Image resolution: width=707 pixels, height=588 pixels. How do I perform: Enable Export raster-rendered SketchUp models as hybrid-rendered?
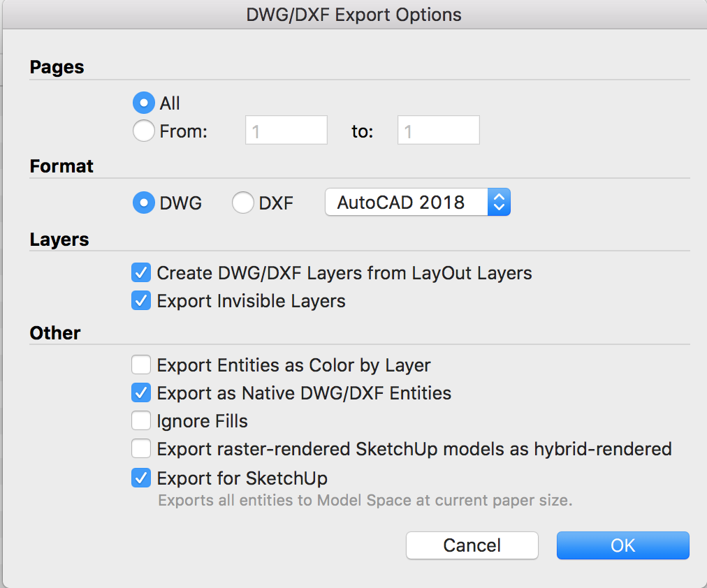pyautogui.click(x=141, y=449)
